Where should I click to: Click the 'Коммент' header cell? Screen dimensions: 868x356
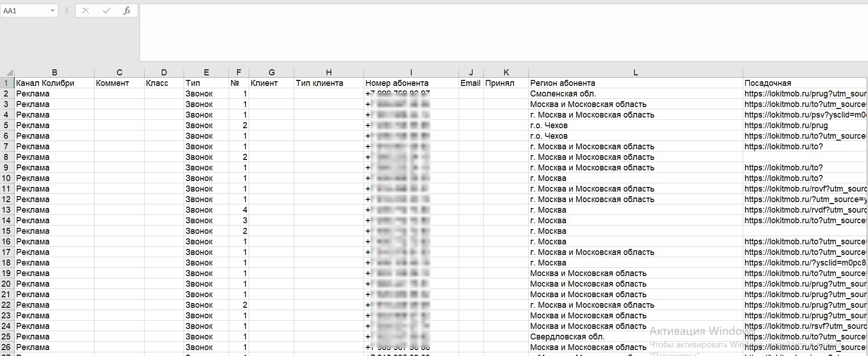[x=119, y=83]
